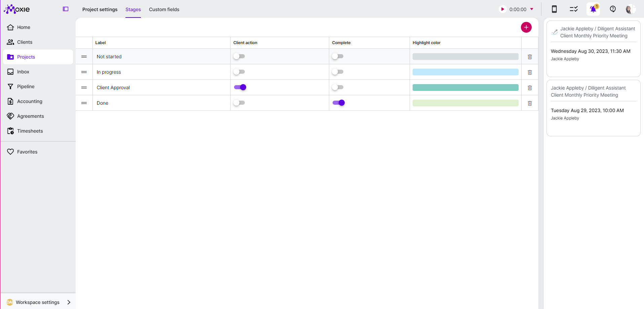Open the timer duration dropdown
The height and width of the screenshot is (309, 644).
[x=531, y=9]
